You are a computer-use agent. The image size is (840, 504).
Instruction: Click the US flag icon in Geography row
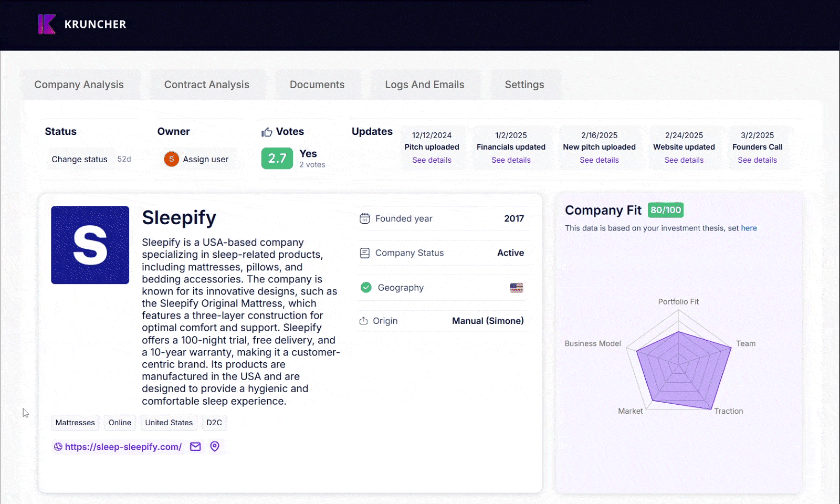click(517, 288)
